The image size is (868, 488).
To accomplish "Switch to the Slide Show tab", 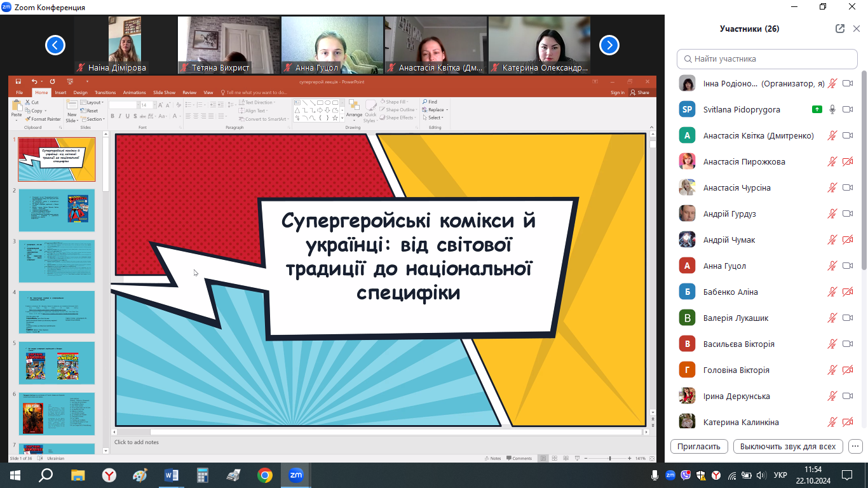I will point(164,93).
